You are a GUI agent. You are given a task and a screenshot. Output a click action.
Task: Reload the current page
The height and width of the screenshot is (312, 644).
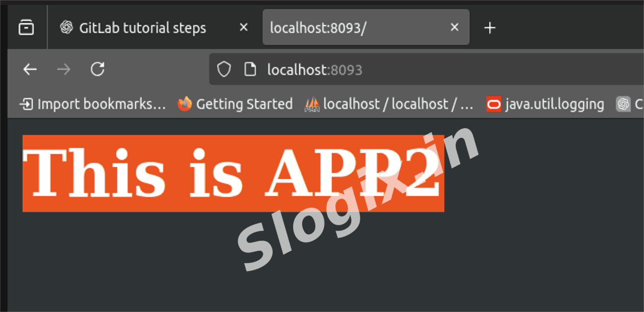coord(98,70)
